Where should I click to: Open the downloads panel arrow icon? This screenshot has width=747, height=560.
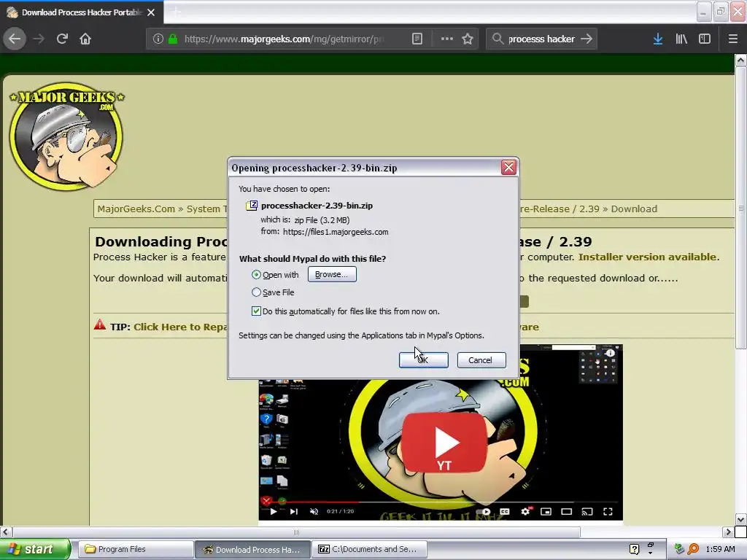click(658, 39)
